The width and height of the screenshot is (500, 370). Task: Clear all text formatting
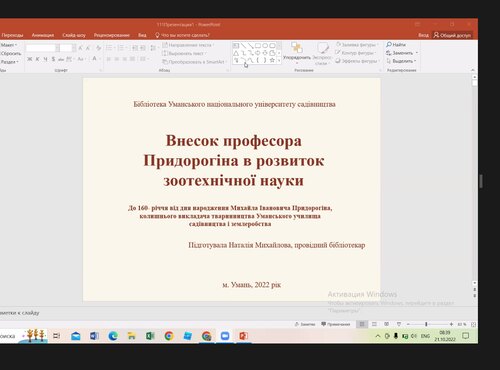(x=99, y=48)
